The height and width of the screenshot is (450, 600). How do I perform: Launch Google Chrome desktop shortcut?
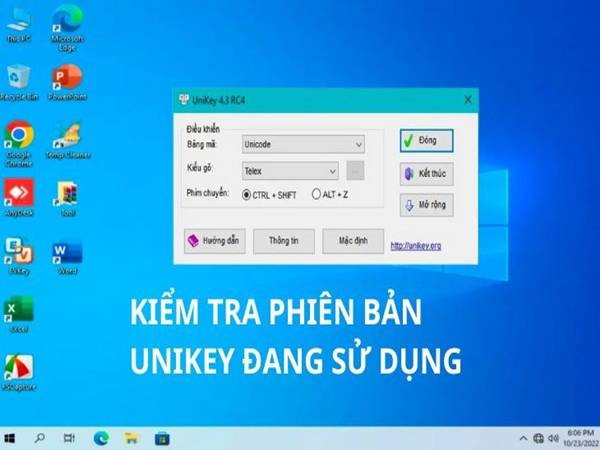click(x=18, y=144)
